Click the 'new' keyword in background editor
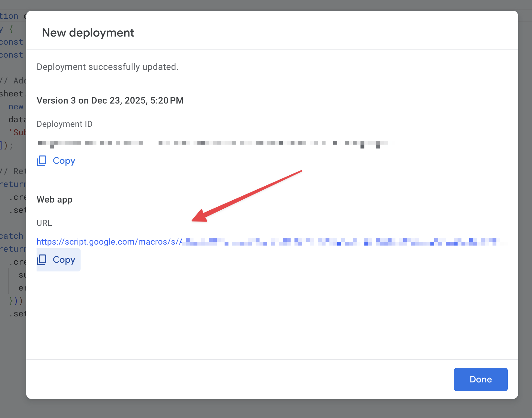This screenshot has height=418, width=532. (16, 107)
